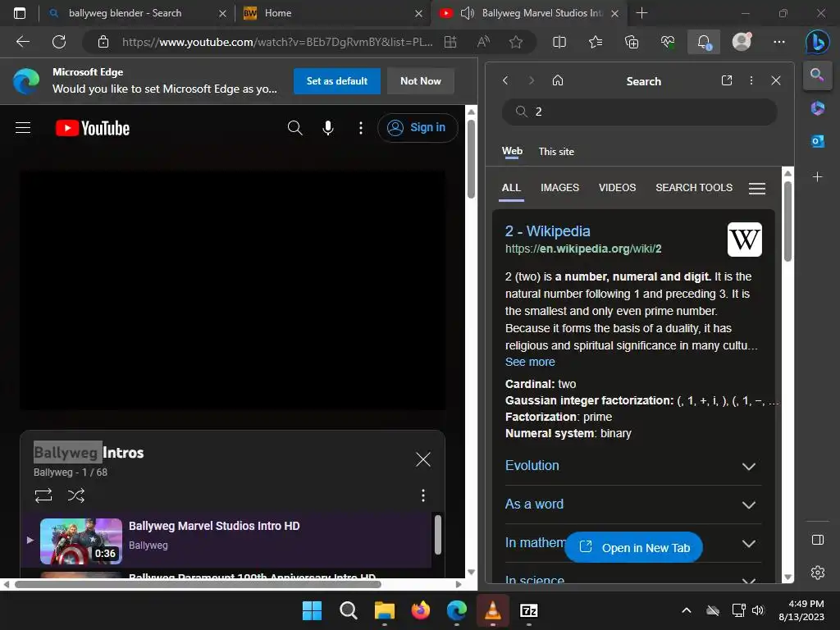840x630 pixels.
Task: Select the Web search tab
Action: click(x=512, y=151)
